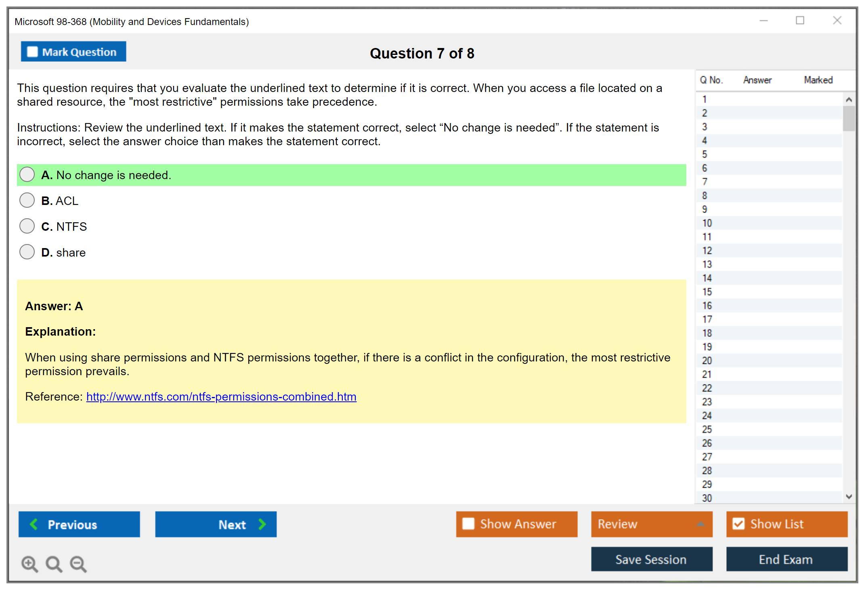
Task: Click the scroll down arrow in question list
Action: click(x=849, y=497)
